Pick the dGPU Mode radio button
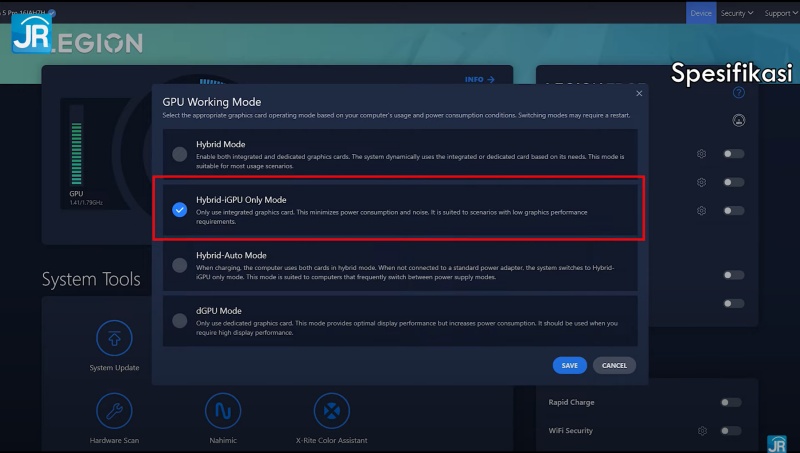 pos(180,321)
